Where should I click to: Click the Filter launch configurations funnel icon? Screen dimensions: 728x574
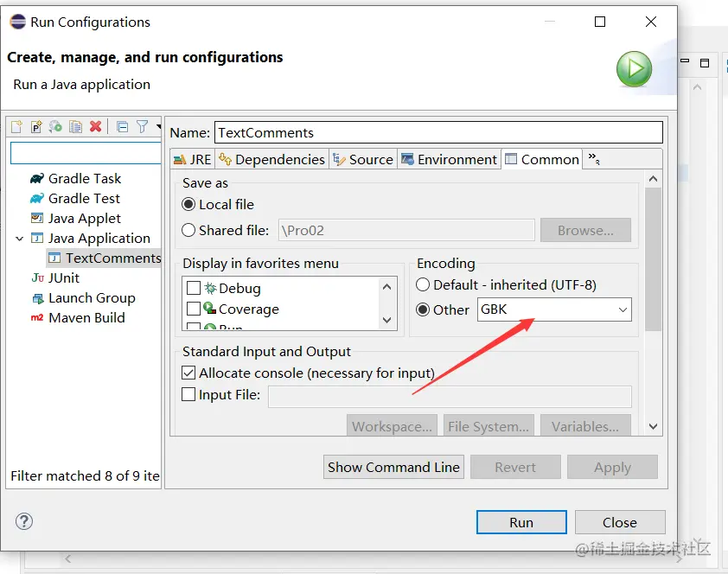(143, 127)
